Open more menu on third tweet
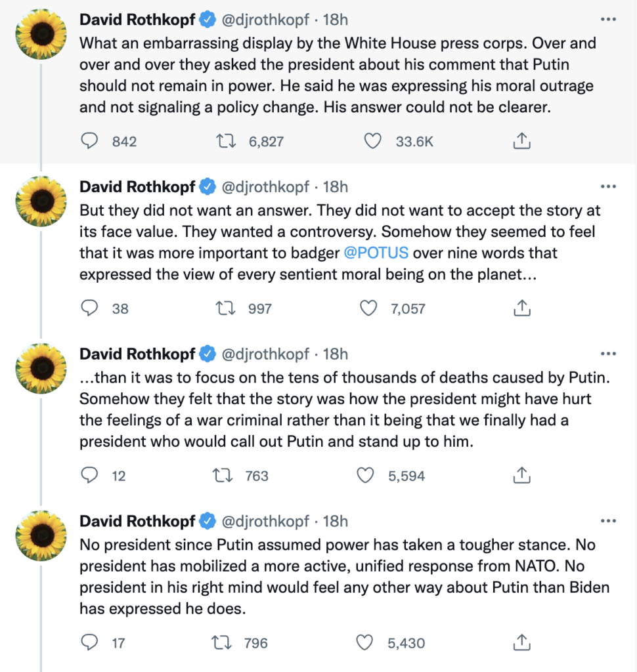This screenshot has height=672, width=637. [x=609, y=354]
